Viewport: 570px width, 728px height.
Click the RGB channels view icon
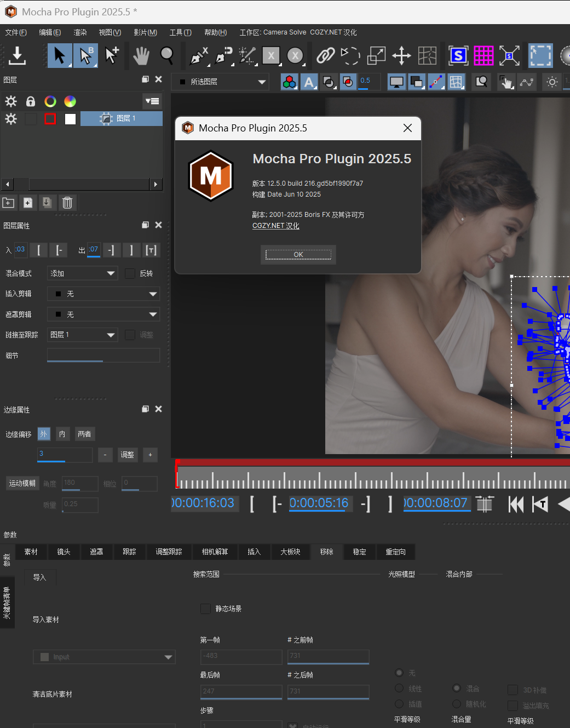point(289,82)
